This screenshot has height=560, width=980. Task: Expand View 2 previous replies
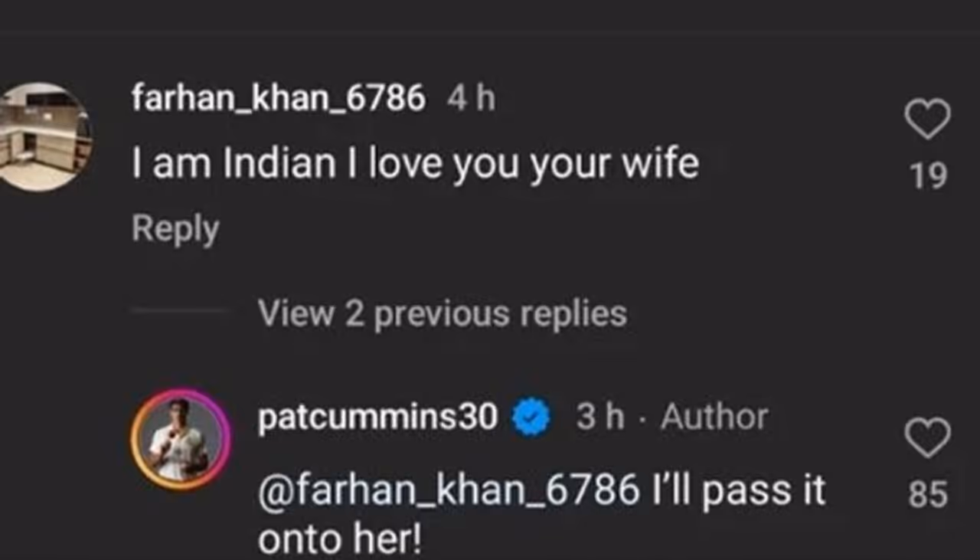[x=442, y=313]
